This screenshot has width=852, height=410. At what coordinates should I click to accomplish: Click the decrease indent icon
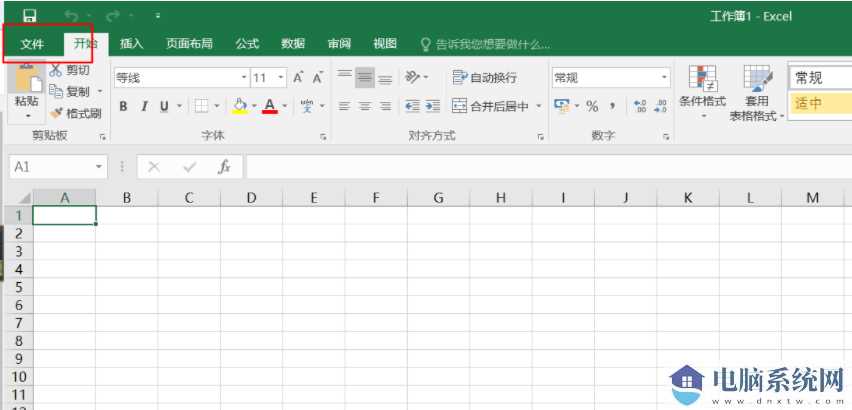[412, 106]
